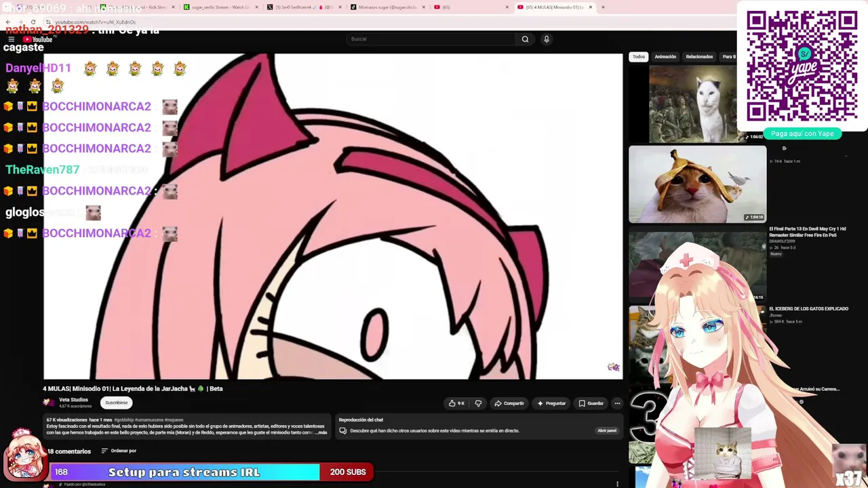Focus the Buscar search field
Screen dimensions: 868x488
pyautogui.click(x=431, y=39)
